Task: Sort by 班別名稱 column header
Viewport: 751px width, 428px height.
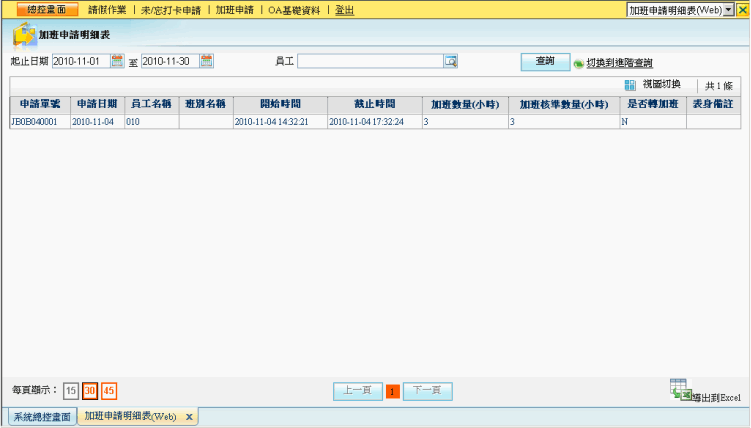Action: 205,104
